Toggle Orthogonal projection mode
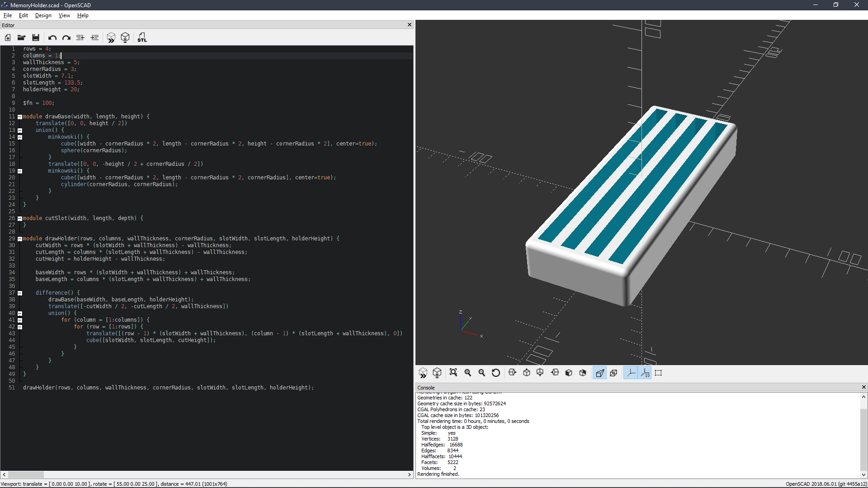Image resolution: width=868 pixels, height=488 pixels. tap(613, 373)
